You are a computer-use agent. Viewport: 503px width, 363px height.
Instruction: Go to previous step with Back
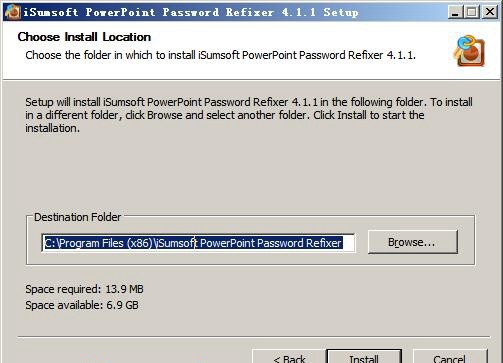point(288,357)
